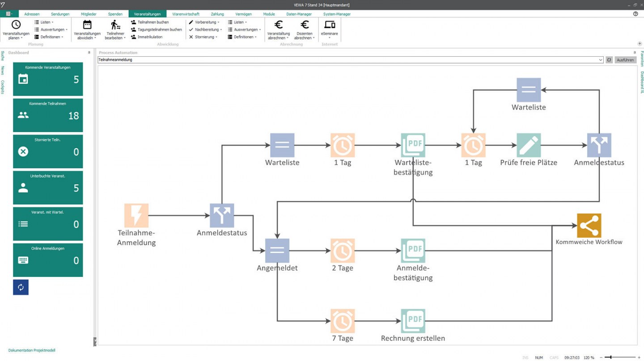Screen dimensions: 644x361
Task: Open Veranst. mit Wartel. tile
Action: tap(48, 224)
